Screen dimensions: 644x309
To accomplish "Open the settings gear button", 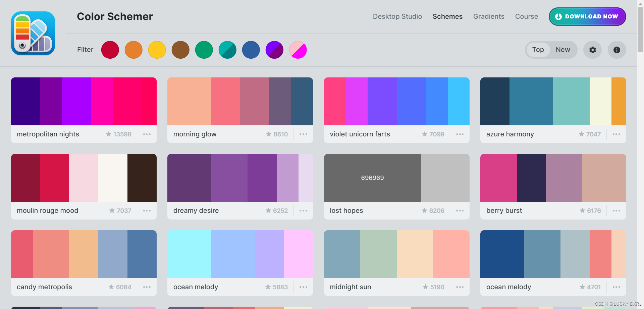I will coord(593,50).
